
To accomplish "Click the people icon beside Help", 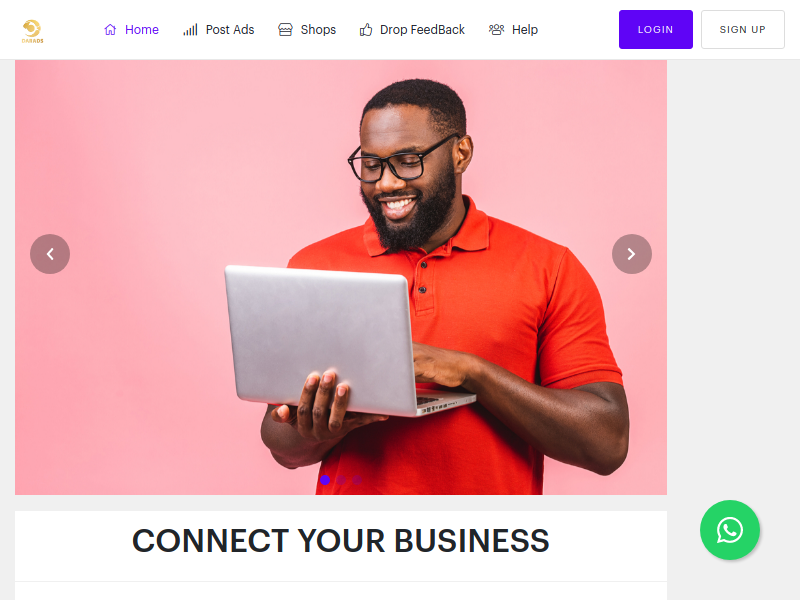I will 496,30.
